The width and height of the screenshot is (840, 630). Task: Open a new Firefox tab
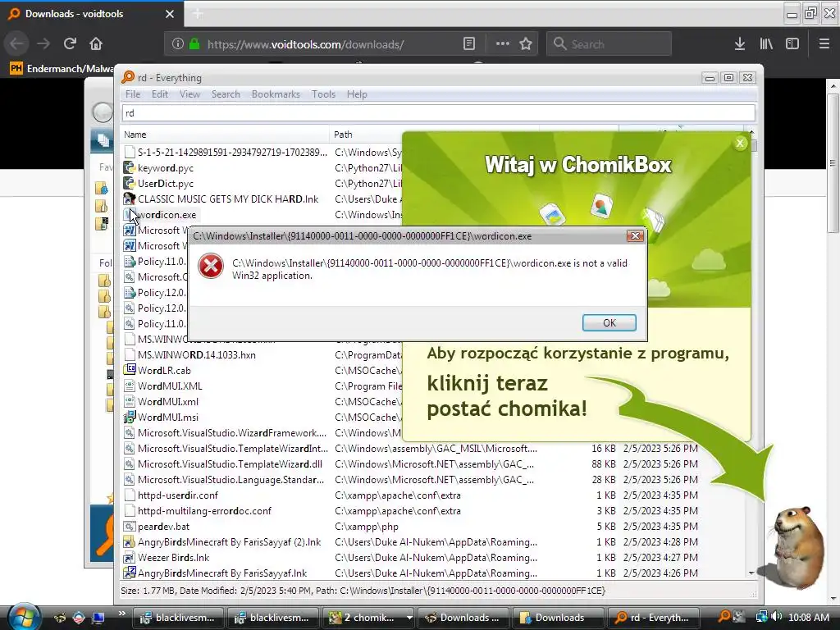[x=198, y=14]
